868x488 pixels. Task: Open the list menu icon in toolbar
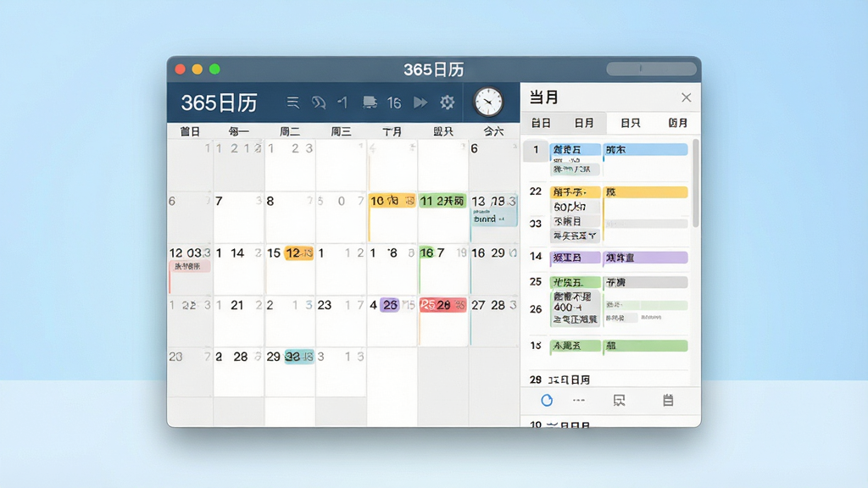point(292,103)
